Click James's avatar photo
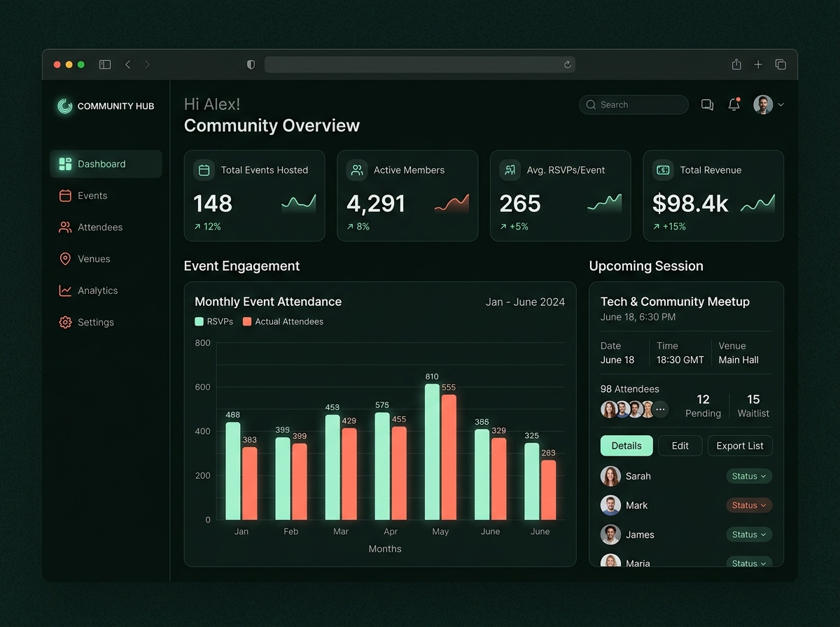 coord(610,535)
